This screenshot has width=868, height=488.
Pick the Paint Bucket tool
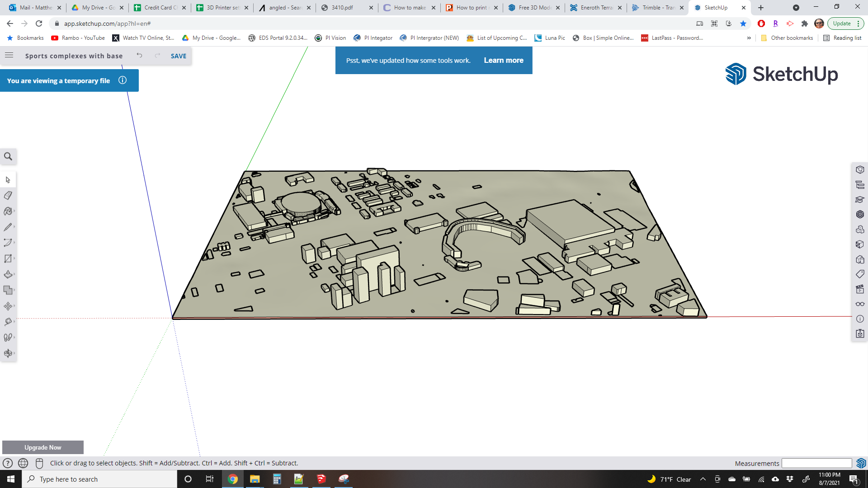(x=8, y=211)
